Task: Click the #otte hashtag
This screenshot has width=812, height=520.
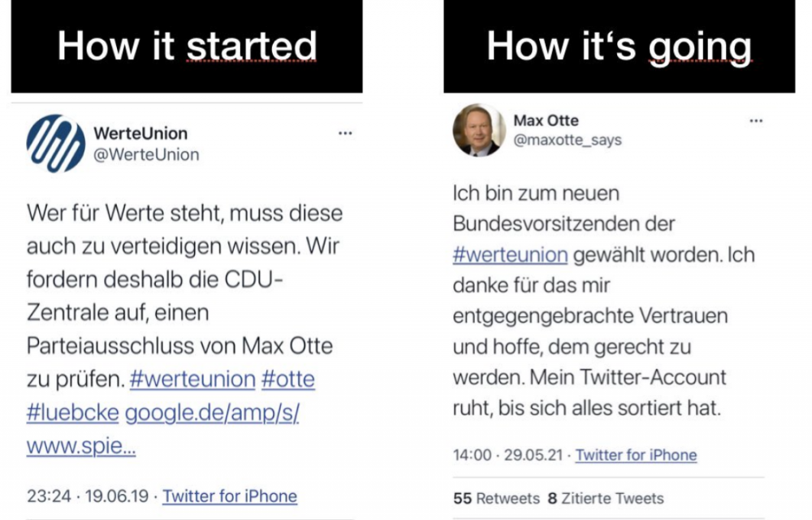Action: pyautogui.click(x=288, y=379)
